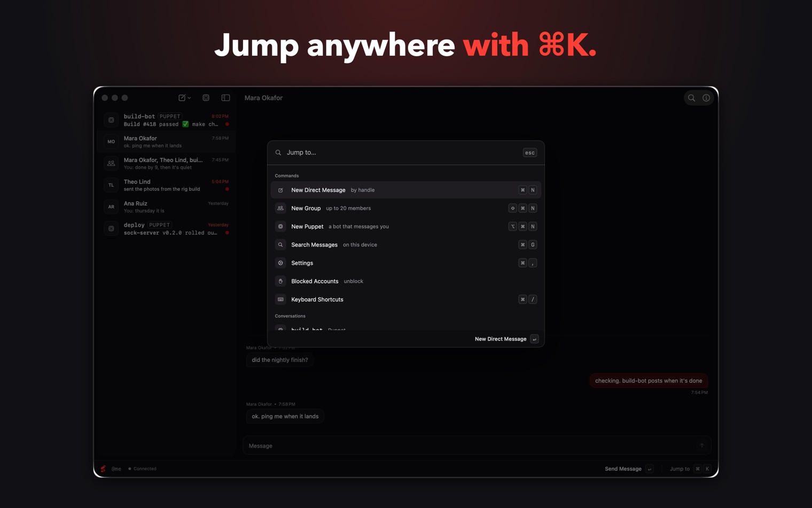Click the Connected status indicator
Screen dimensions: 812x508
click(142, 469)
